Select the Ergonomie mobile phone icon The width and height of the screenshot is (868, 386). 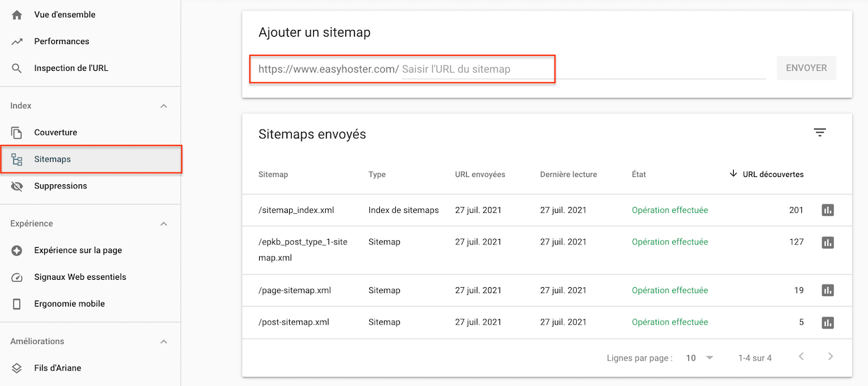click(16, 303)
